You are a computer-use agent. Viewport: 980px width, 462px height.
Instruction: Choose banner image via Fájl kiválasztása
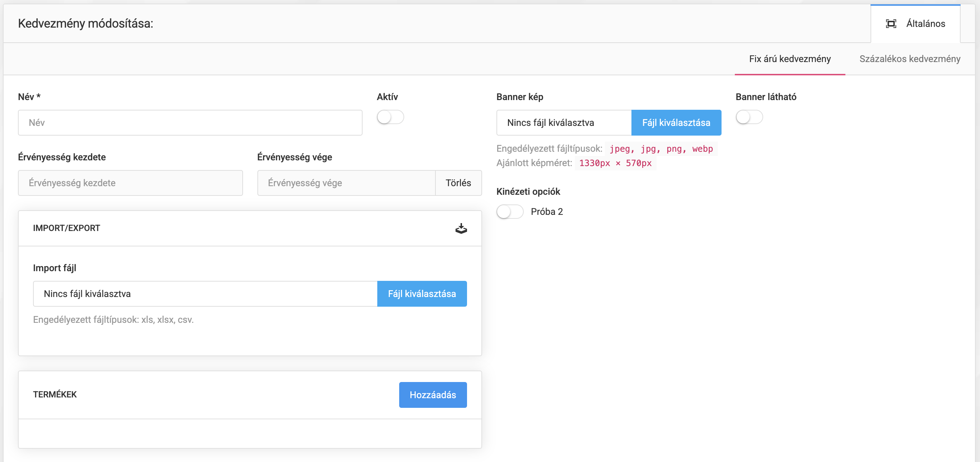676,123
